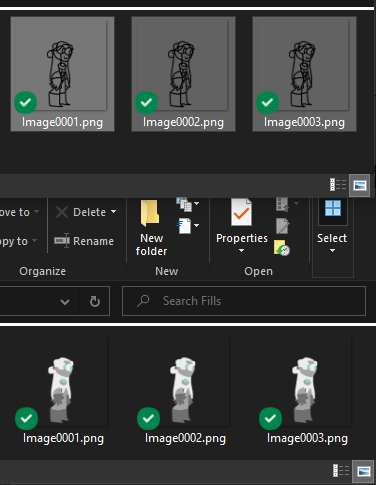Viewport: 376px width, 485px height.
Task: Expand the Properties dropdown arrow
Action: click(241, 250)
